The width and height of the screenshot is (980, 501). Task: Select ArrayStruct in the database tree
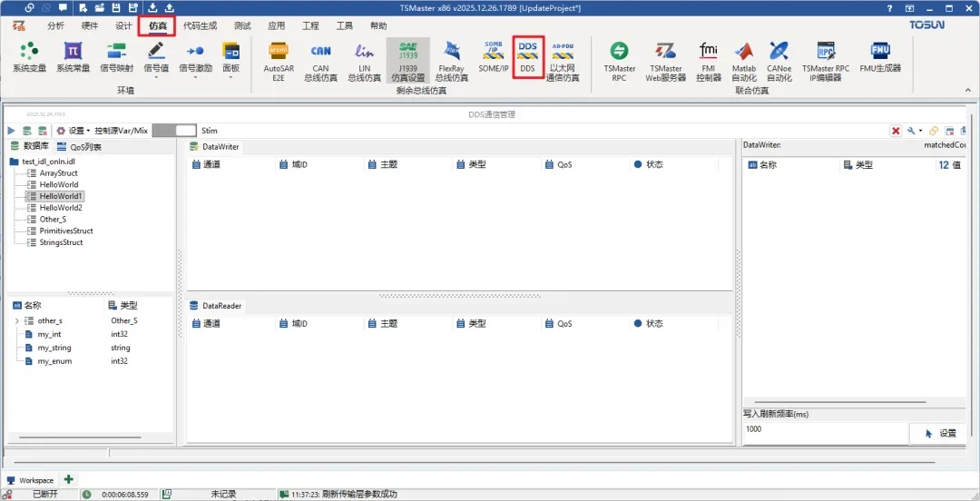(x=59, y=172)
